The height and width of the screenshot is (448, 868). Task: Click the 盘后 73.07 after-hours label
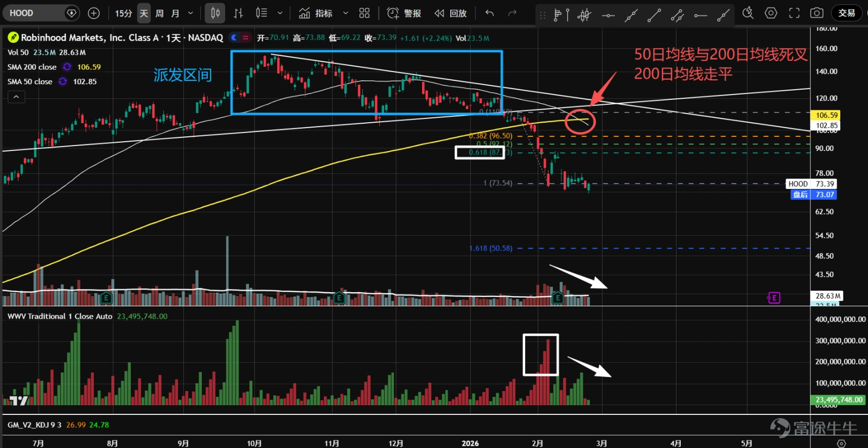coord(814,194)
